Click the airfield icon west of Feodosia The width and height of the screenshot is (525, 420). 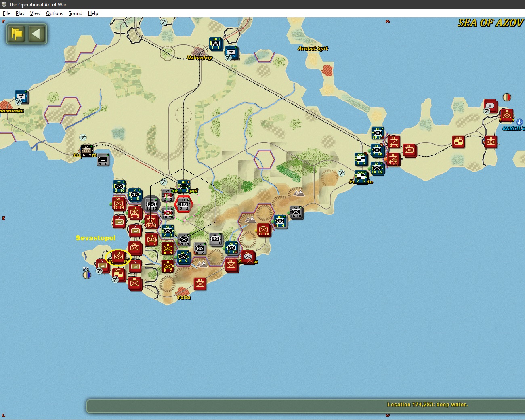click(342, 173)
